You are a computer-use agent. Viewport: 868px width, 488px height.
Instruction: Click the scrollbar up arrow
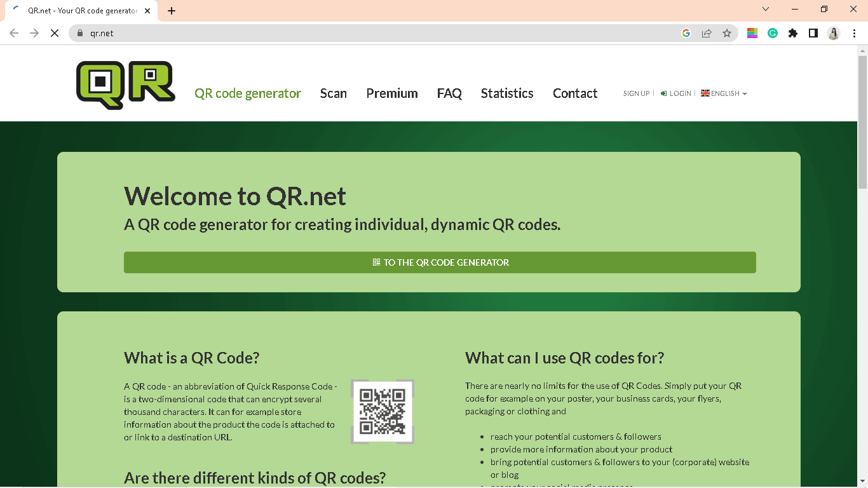coord(862,50)
